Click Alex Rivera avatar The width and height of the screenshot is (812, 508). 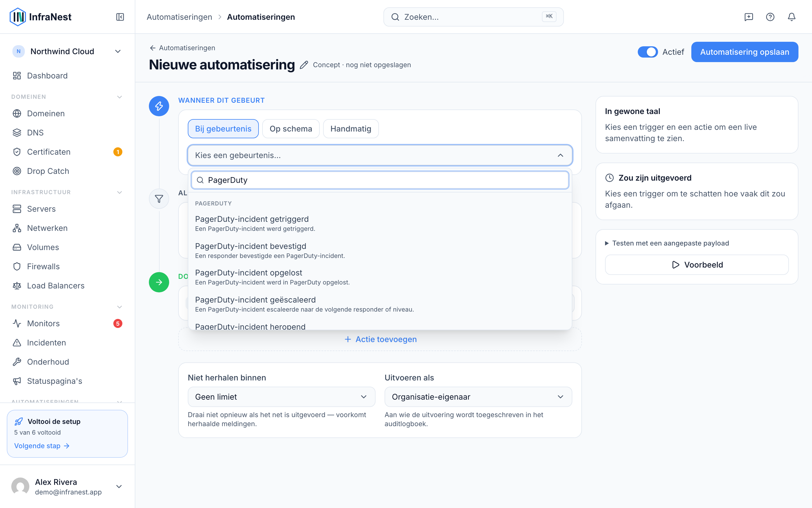(x=20, y=487)
